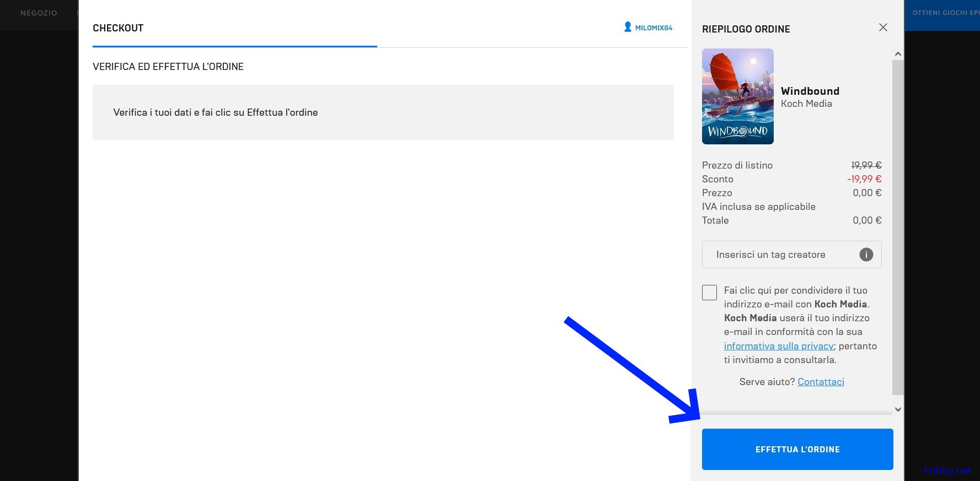This screenshot has height=481, width=980.
Task: Open the informativa sulla privacy link
Action: [779, 346]
